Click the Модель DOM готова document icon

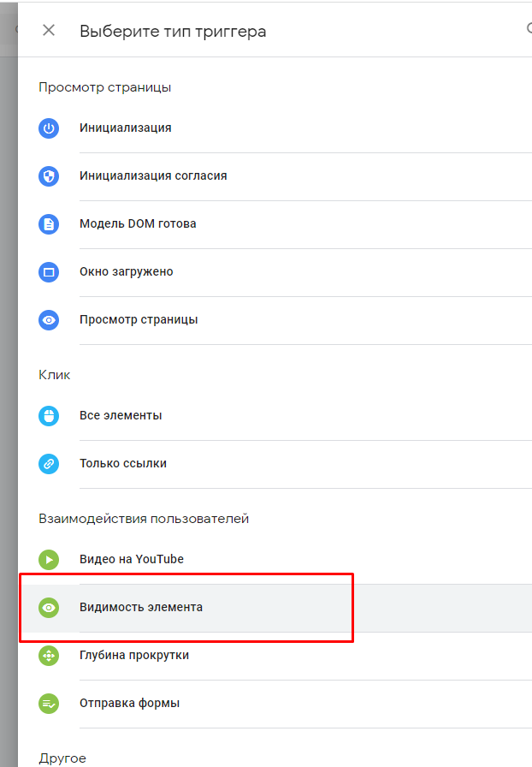[49, 224]
